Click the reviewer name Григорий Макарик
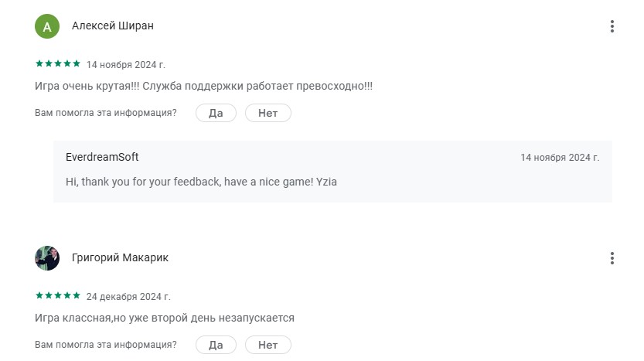 (120, 257)
